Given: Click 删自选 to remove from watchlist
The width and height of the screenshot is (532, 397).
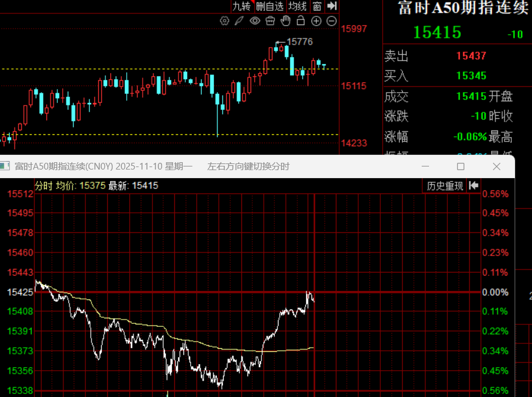Looking at the screenshot, I should coord(270,6).
